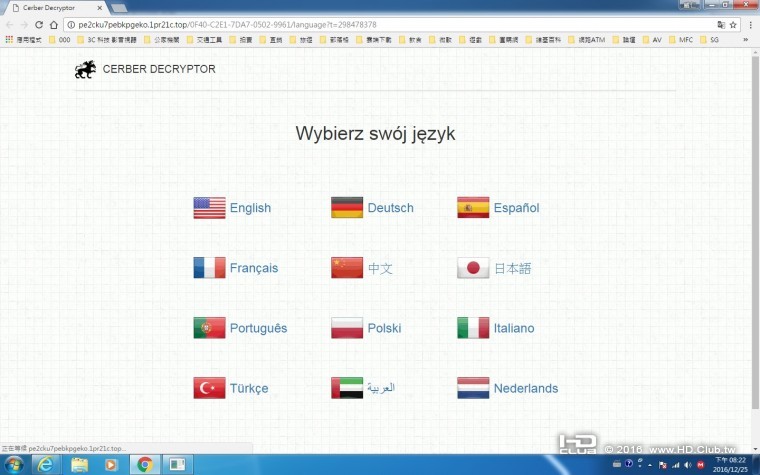Click the scrollbar down arrow
760x475 pixels.
click(756, 449)
